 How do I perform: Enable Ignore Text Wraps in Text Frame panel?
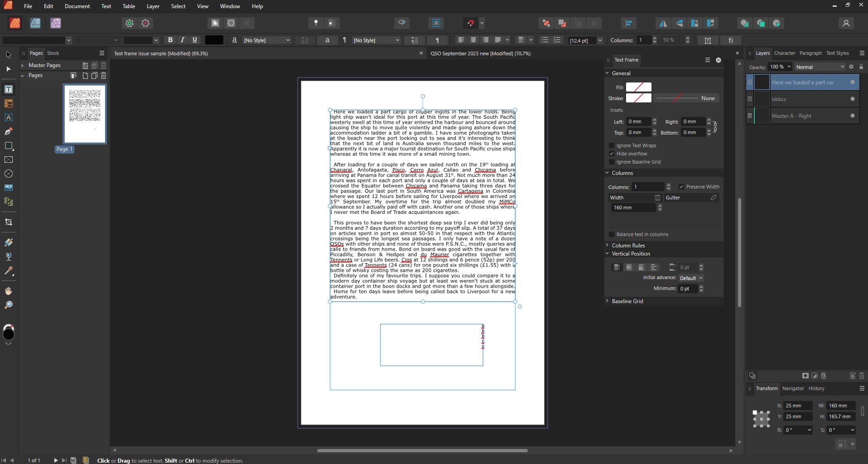612,145
